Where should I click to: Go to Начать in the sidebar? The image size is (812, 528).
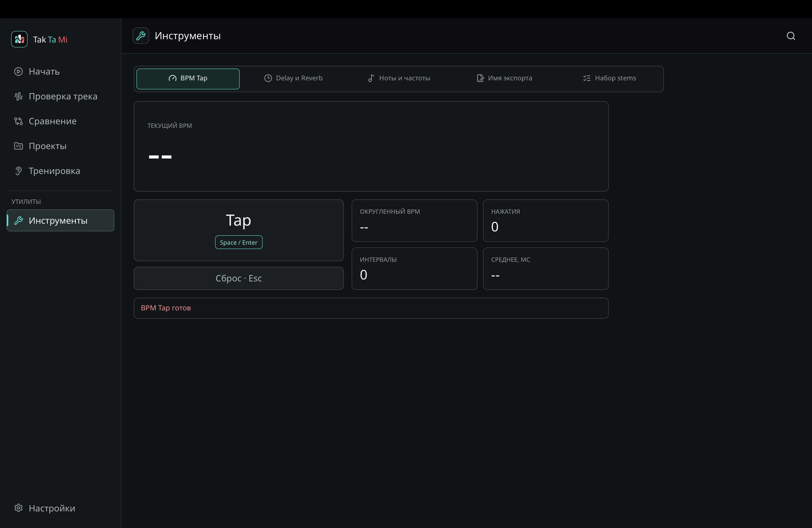60,72
